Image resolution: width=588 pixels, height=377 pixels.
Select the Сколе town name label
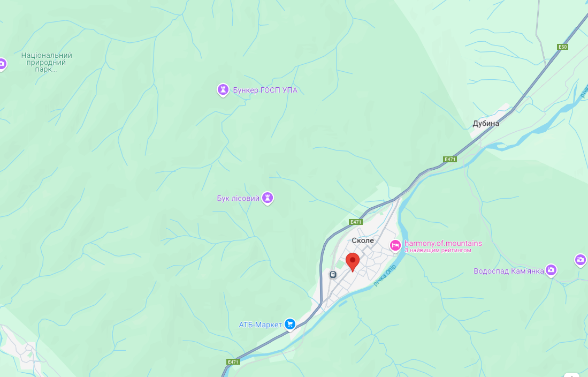coord(363,240)
